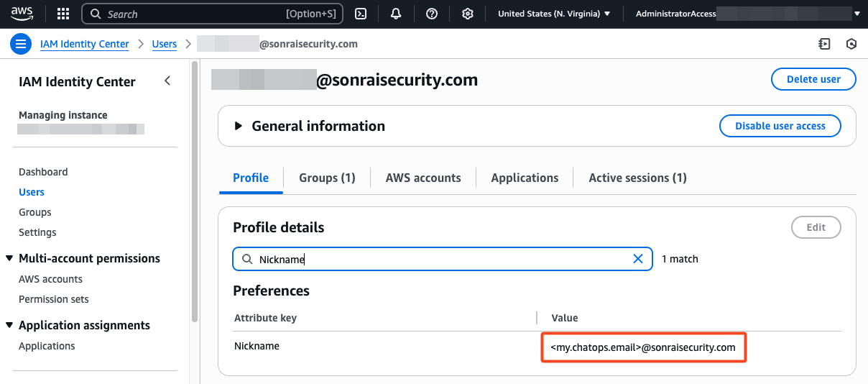The width and height of the screenshot is (868, 384).
Task: Click the Nickname filter input field
Action: tap(442, 259)
